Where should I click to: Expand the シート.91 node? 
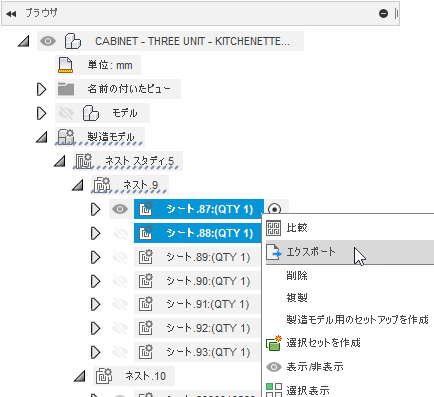click(x=95, y=304)
